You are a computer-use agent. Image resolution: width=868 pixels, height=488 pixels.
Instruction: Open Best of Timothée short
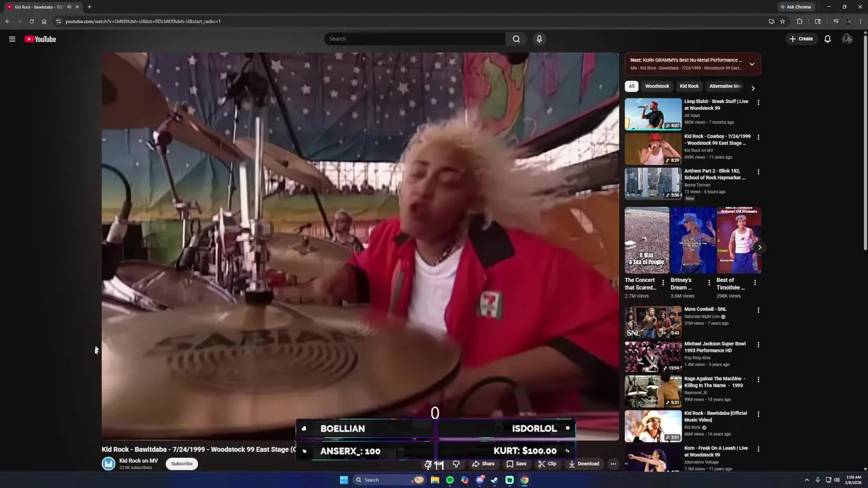pos(738,241)
